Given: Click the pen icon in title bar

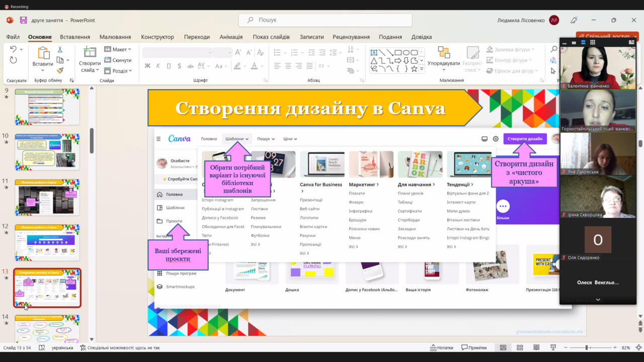Looking at the screenshot, I should 574,20.
